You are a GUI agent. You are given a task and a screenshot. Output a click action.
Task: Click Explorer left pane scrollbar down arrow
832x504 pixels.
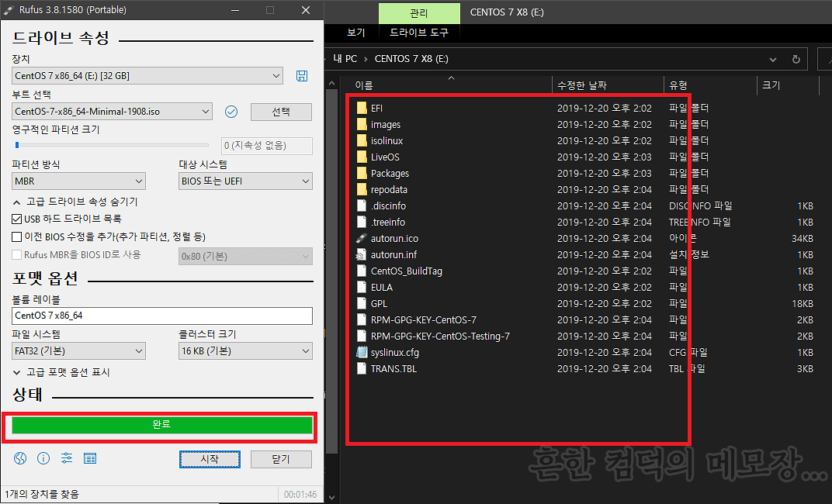(x=331, y=497)
